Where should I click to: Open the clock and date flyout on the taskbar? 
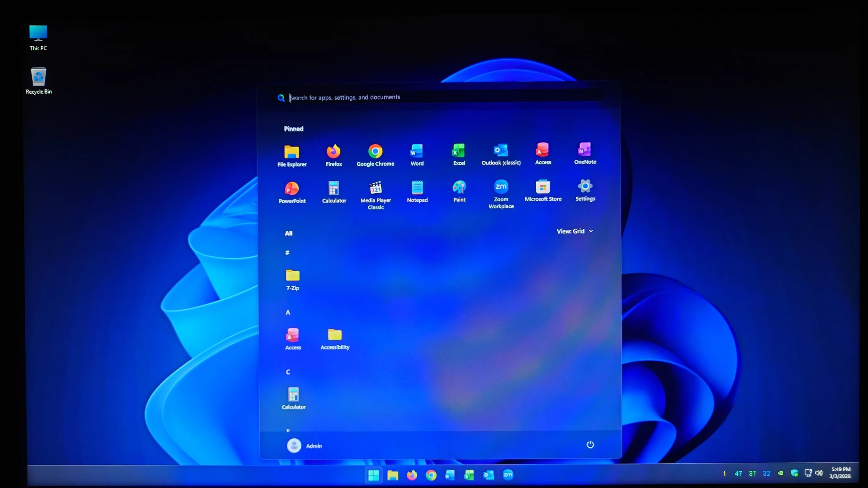(840, 473)
